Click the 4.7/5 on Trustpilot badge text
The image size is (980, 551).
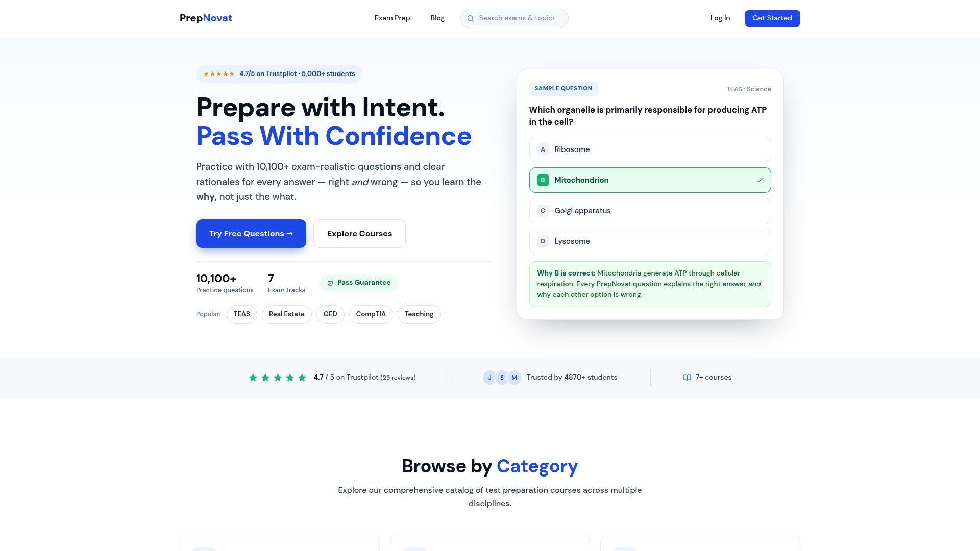click(x=297, y=74)
